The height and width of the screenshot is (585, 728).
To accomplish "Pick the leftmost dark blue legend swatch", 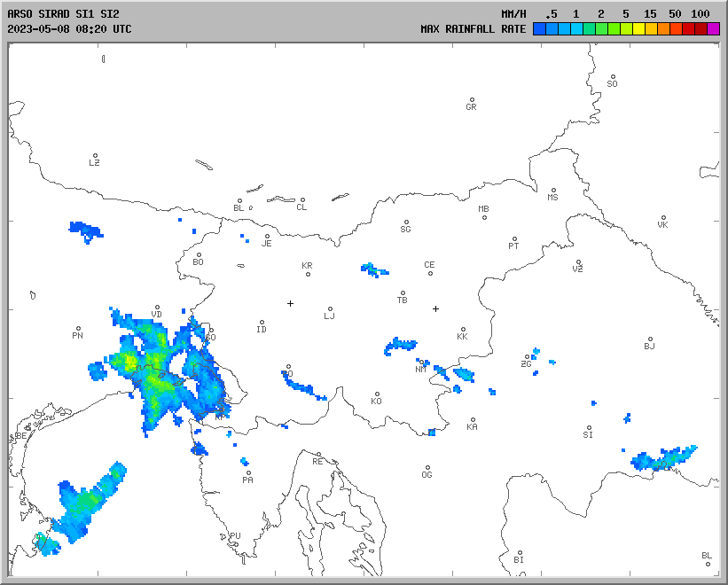I will (539, 29).
